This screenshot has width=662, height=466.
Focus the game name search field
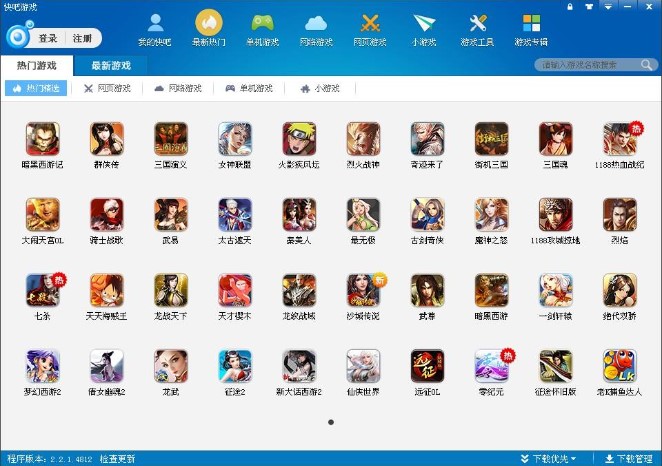tap(589, 65)
